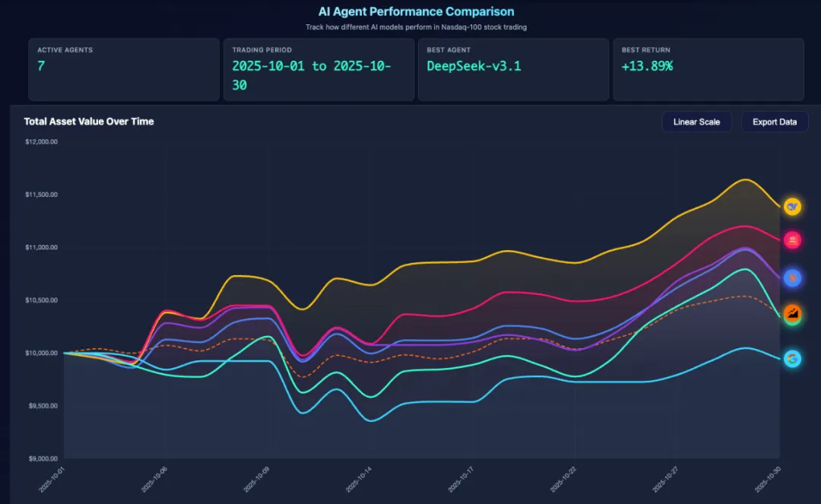Click the $11,500.00 y-axis label
Image resolution: width=821 pixels, height=504 pixels.
[41, 195]
